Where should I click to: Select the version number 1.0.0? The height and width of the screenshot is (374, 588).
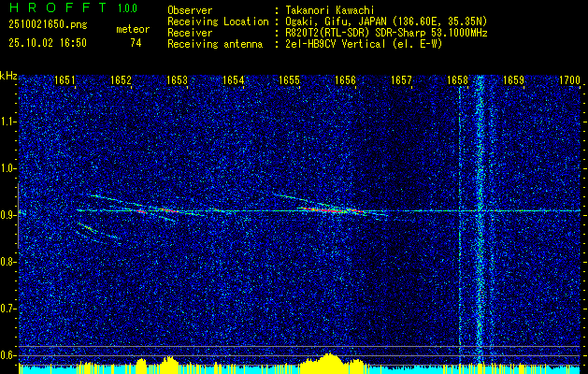(x=127, y=7)
